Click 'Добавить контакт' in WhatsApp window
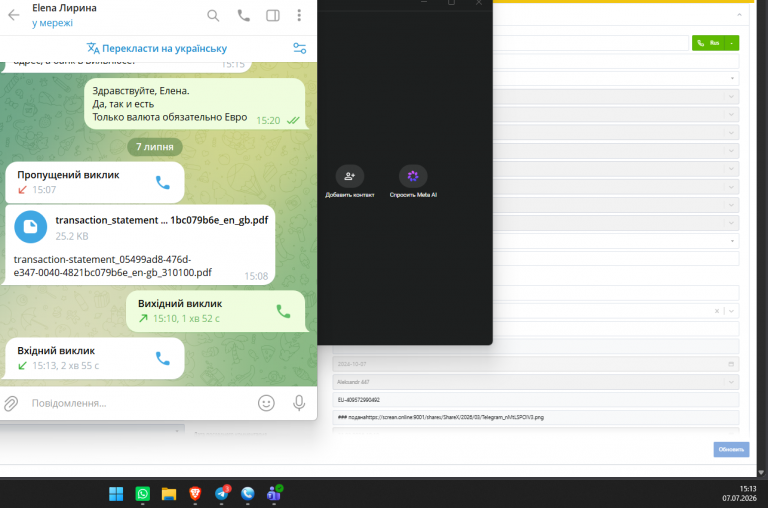The image size is (768, 508). 350,181
